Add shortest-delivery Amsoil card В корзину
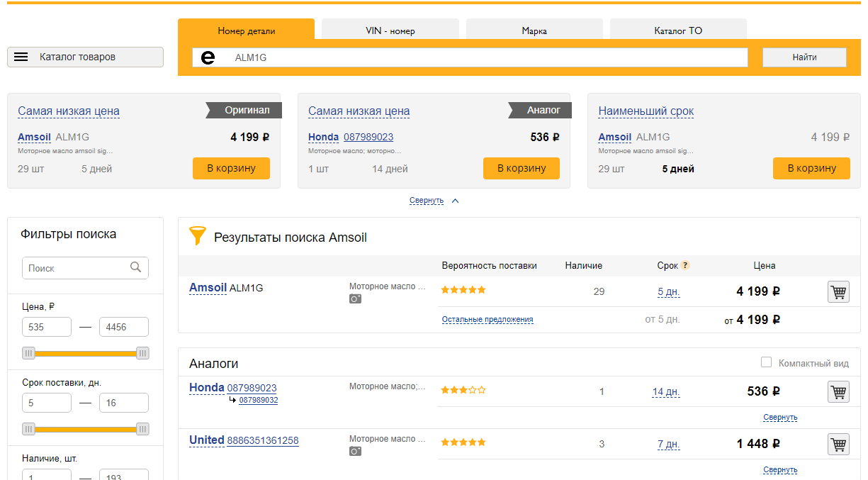This screenshot has width=868, height=480. click(x=811, y=168)
